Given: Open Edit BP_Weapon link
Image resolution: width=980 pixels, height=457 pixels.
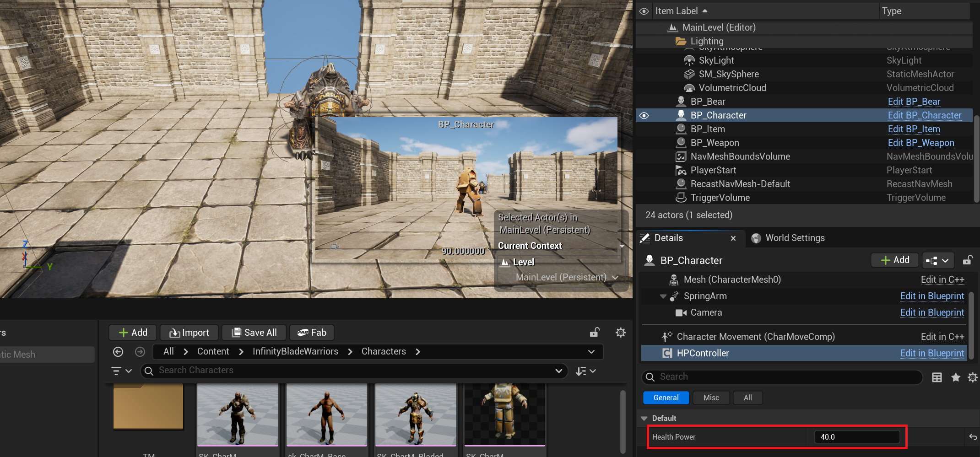Looking at the screenshot, I should 921,143.
